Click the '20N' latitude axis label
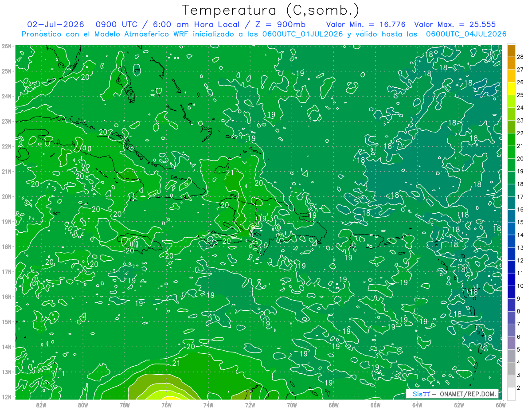Image resolution: width=532 pixels, height=411 pixels. point(7,196)
